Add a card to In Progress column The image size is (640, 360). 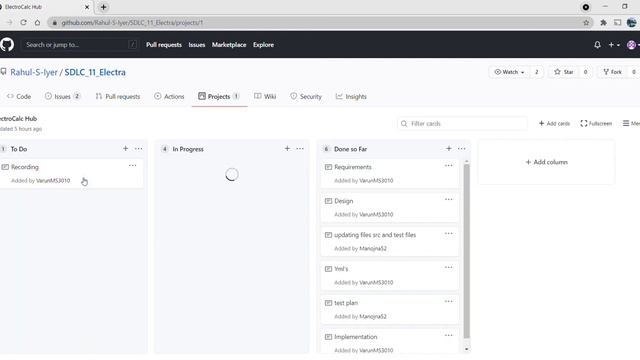coord(287,149)
